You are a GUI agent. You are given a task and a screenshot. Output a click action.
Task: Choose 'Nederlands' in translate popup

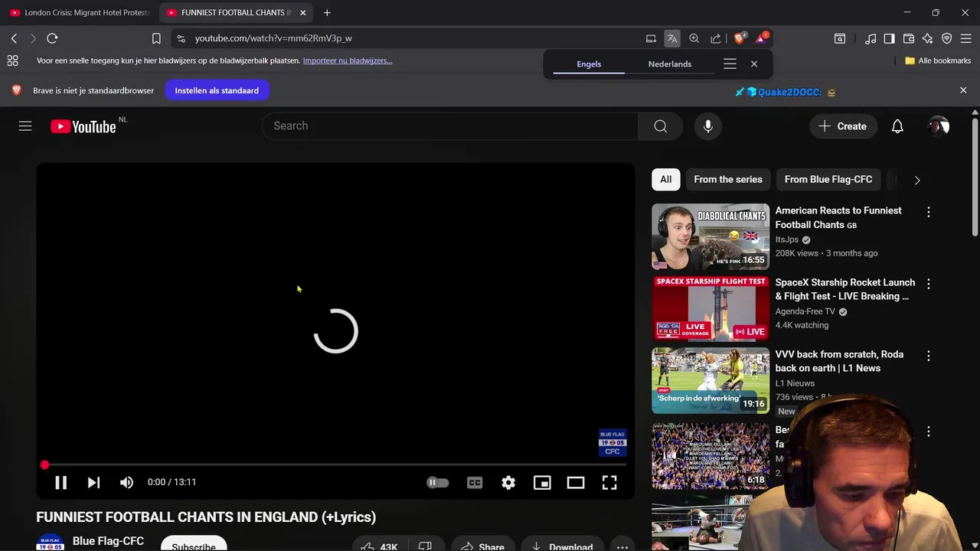click(670, 64)
